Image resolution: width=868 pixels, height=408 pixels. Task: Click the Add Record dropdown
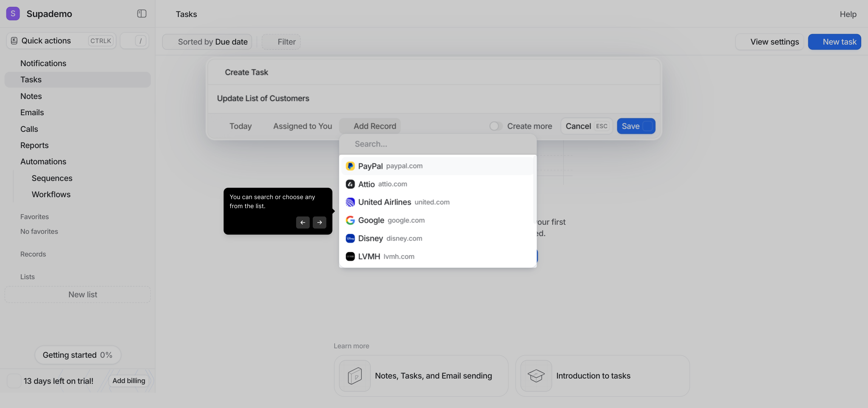tap(370, 126)
